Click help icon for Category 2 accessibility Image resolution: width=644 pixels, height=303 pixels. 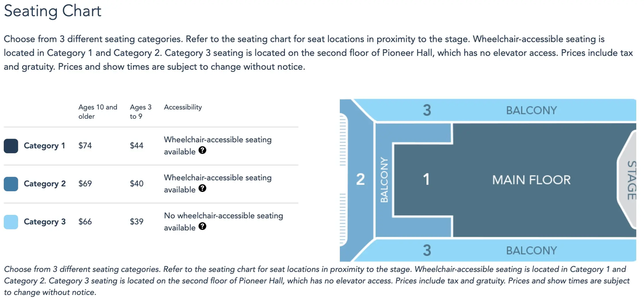[202, 190]
